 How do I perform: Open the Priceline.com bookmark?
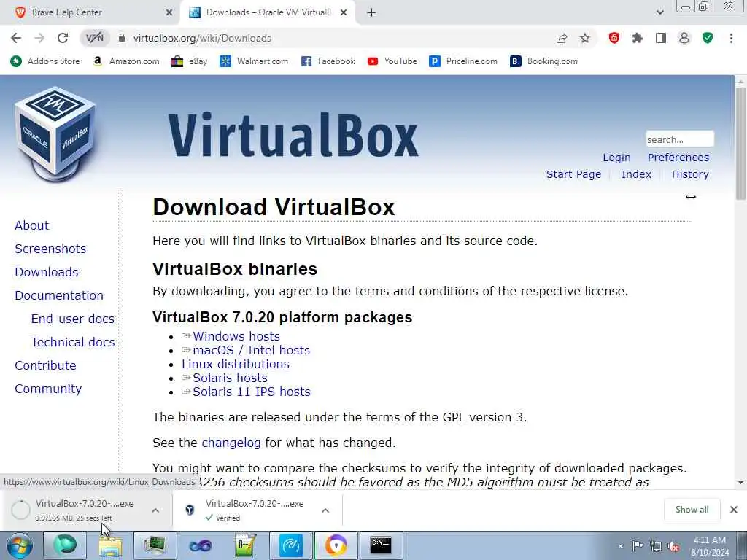point(463,61)
